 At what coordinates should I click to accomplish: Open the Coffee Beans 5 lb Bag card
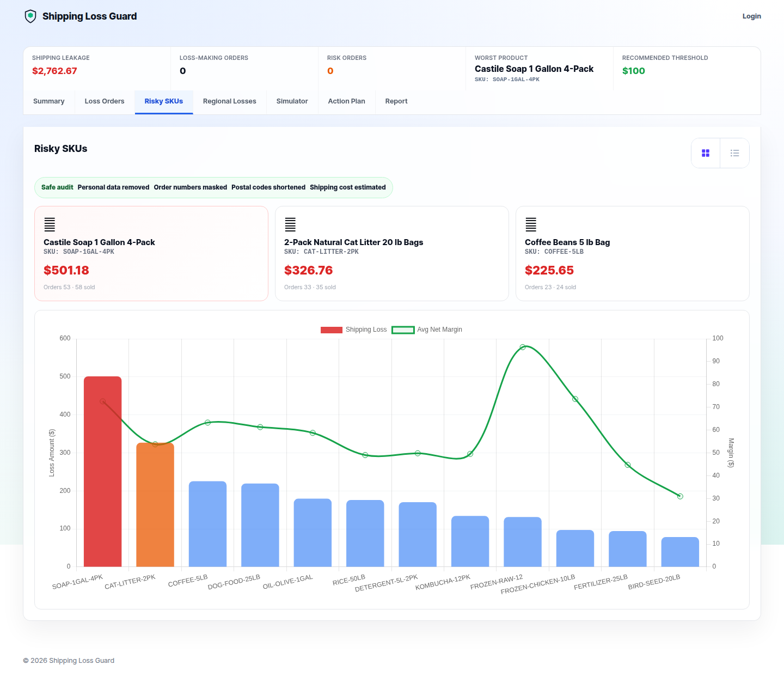[633, 253]
